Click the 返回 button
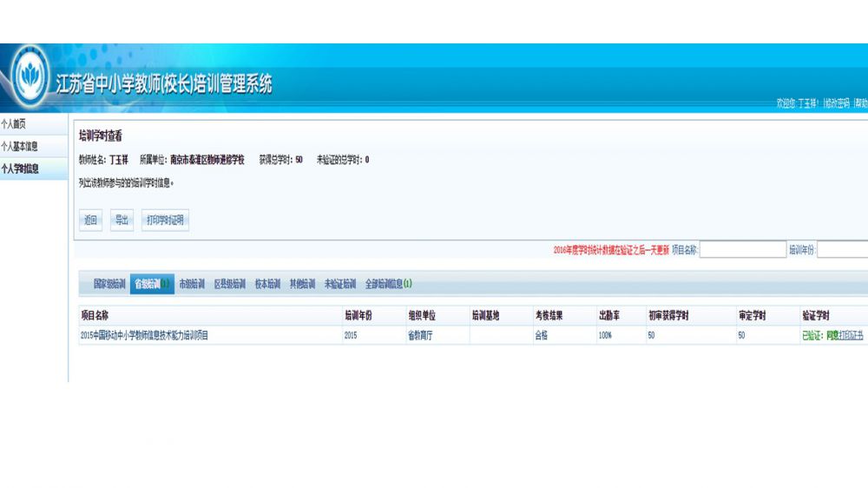The height and width of the screenshot is (488, 868). pyautogui.click(x=90, y=221)
